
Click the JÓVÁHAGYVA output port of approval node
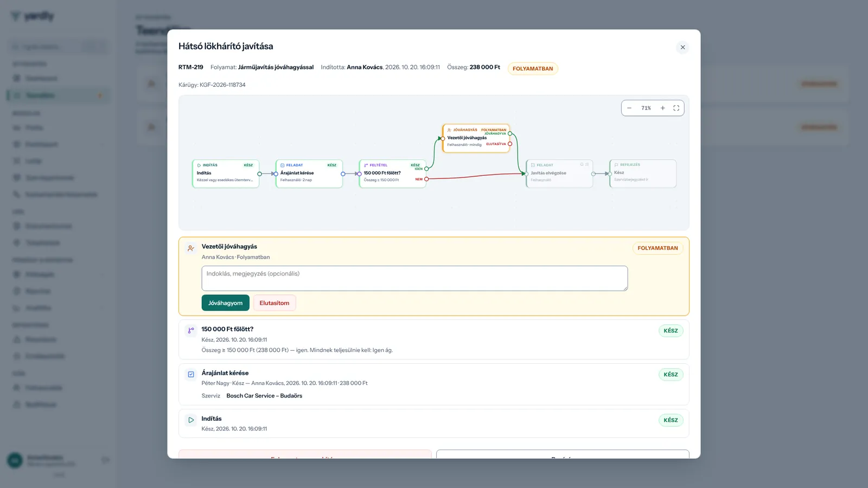point(510,133)
